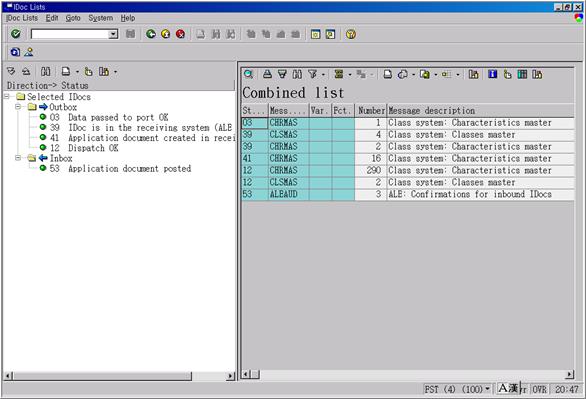Viewport: 586px width, 399px height.
Task: Click the green checkmark Enter icon
Action: pos(16,34)
